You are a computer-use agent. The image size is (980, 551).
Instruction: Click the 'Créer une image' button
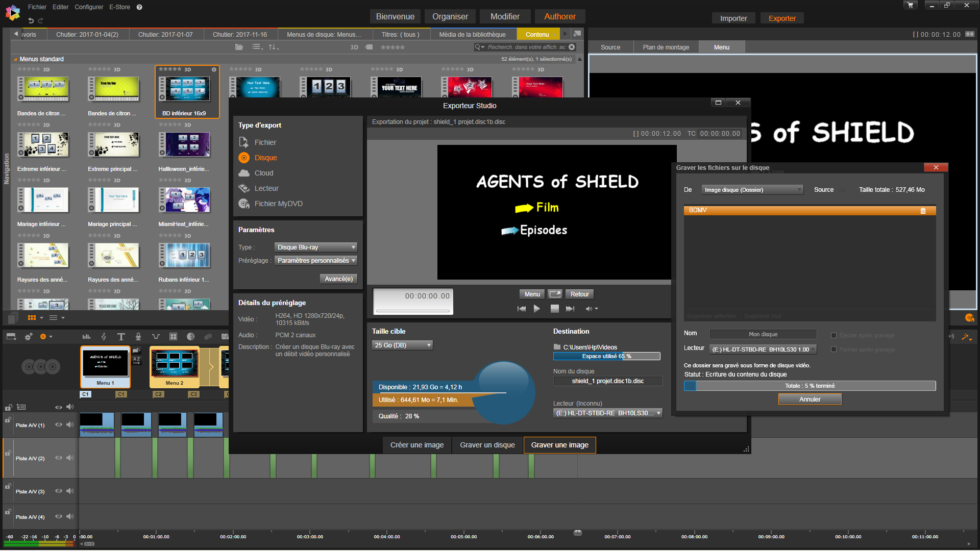tap(417, 445)
